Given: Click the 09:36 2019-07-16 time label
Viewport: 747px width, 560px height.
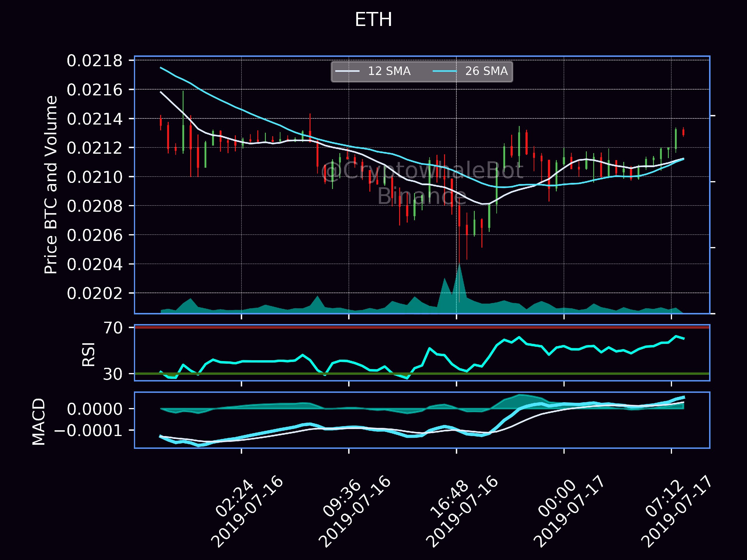Looking at the screenshot, I should click(x=355, y=511).
